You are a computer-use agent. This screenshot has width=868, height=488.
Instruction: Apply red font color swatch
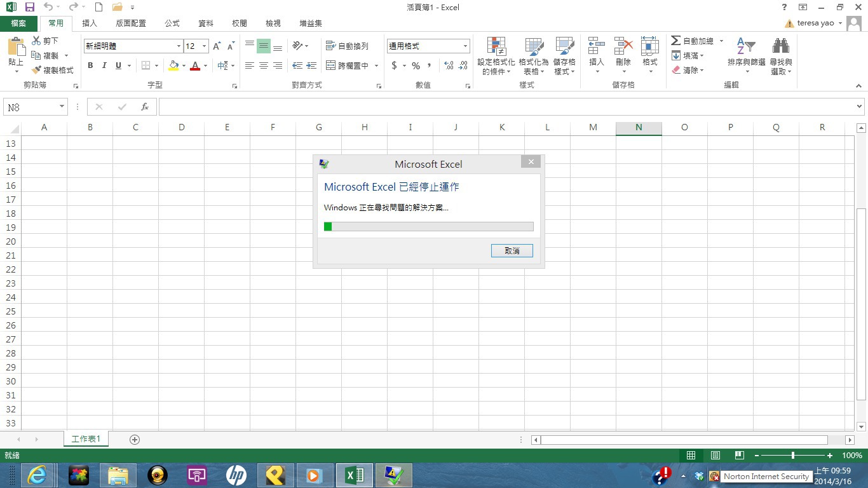pyautogui.click(x=195, y=65)
